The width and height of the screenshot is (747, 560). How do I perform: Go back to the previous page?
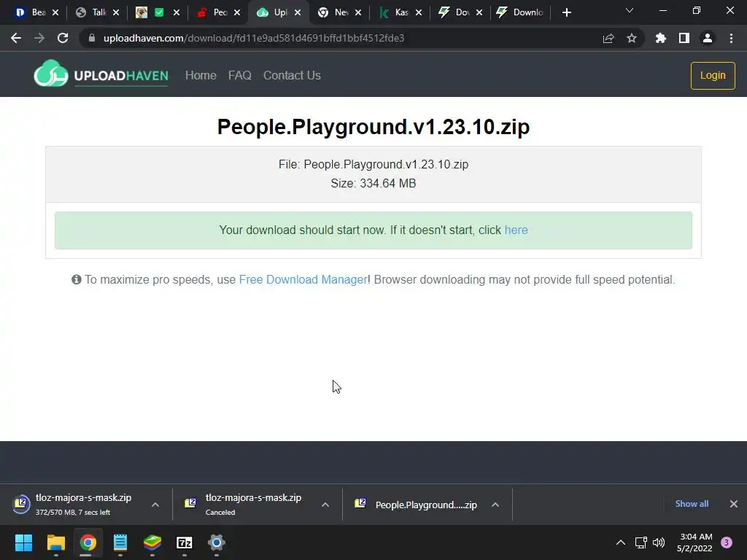16,38
